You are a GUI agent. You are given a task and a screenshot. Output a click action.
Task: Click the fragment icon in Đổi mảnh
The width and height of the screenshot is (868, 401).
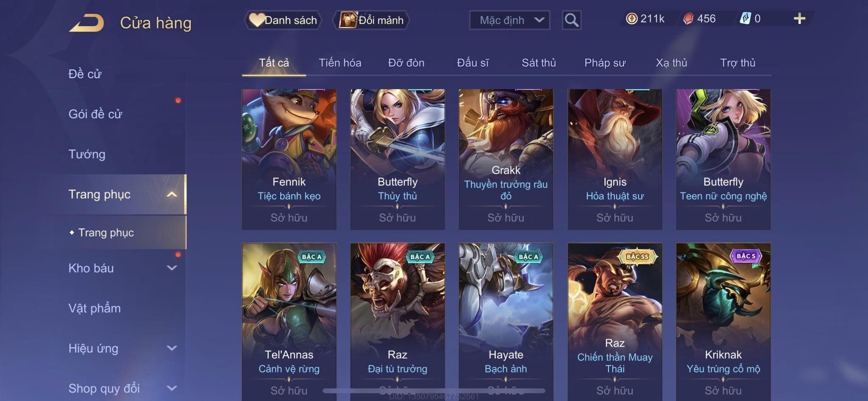[348, 20]
